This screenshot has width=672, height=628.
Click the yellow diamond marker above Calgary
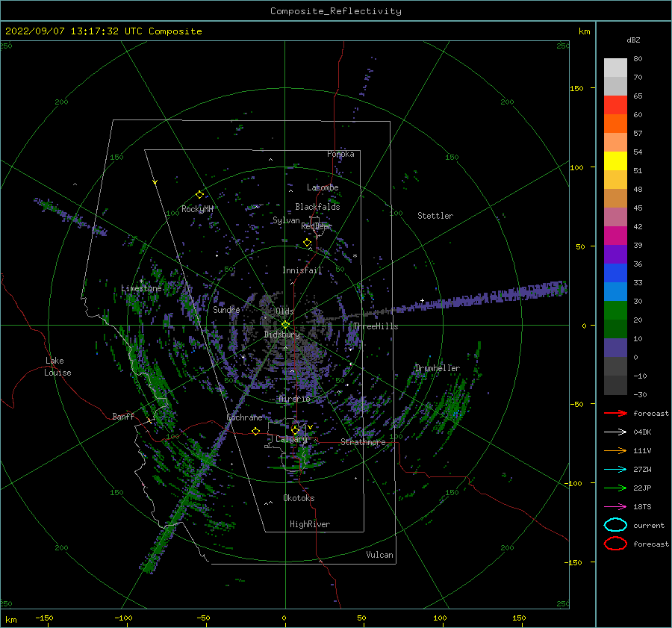click(x=295, y=430)
